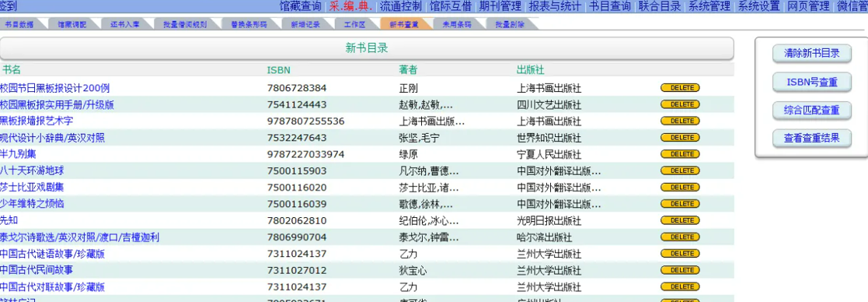
Task: Switch to the 还书入库 tab
Action: pos(125,24)
